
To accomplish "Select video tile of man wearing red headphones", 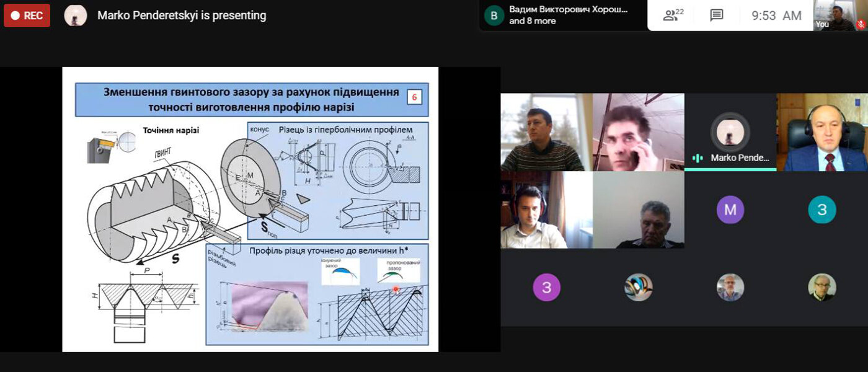I will 546,210.
